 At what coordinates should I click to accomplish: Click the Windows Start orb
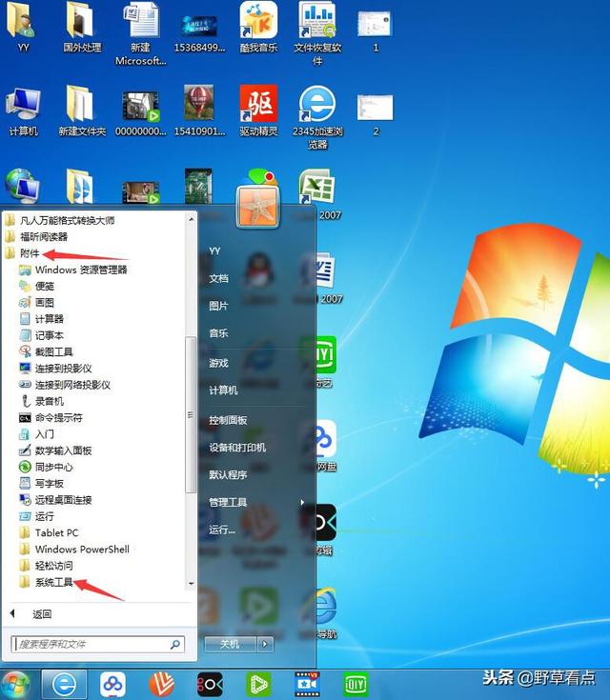point(17,685)
